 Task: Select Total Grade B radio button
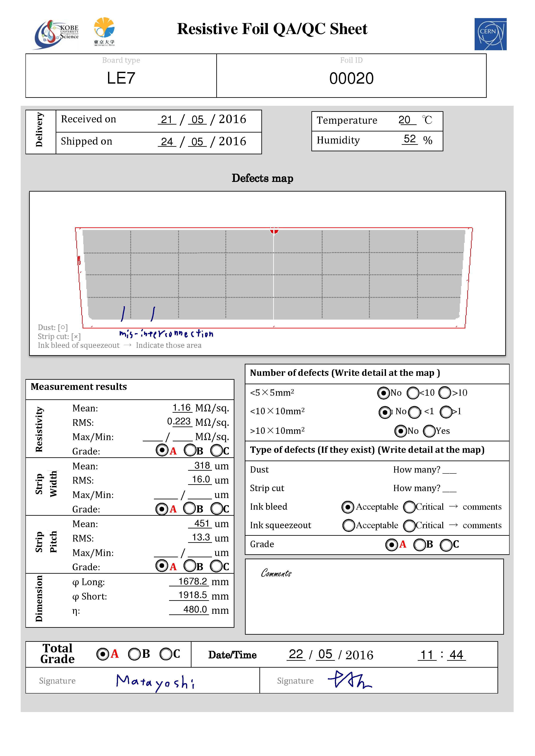(134, 654)
